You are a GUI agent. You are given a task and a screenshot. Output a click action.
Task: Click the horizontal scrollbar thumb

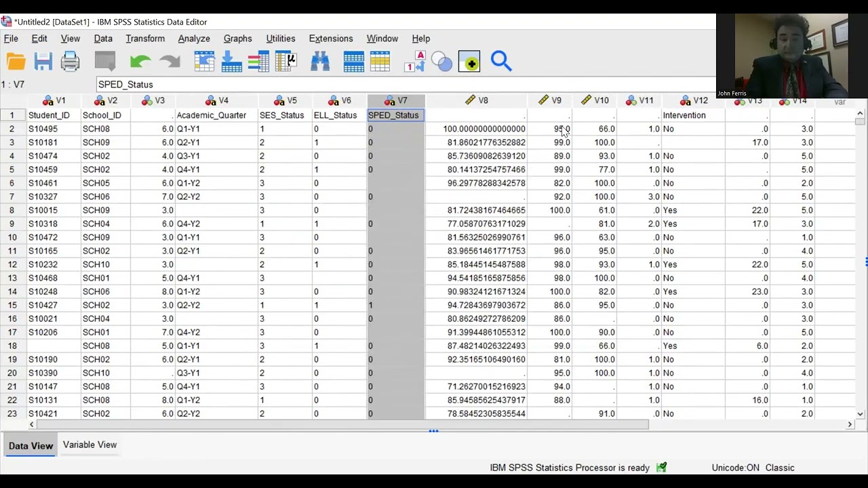[342, 425]
